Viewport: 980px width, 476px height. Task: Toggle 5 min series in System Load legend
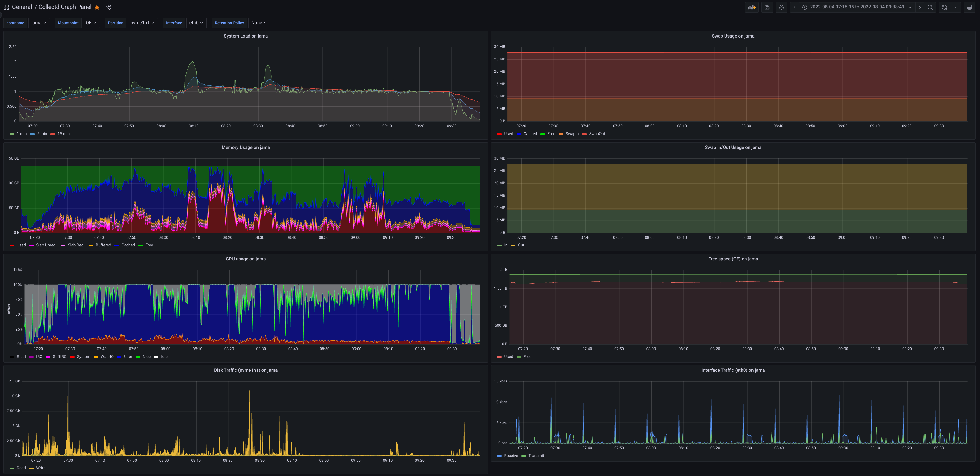pos(42,134)
